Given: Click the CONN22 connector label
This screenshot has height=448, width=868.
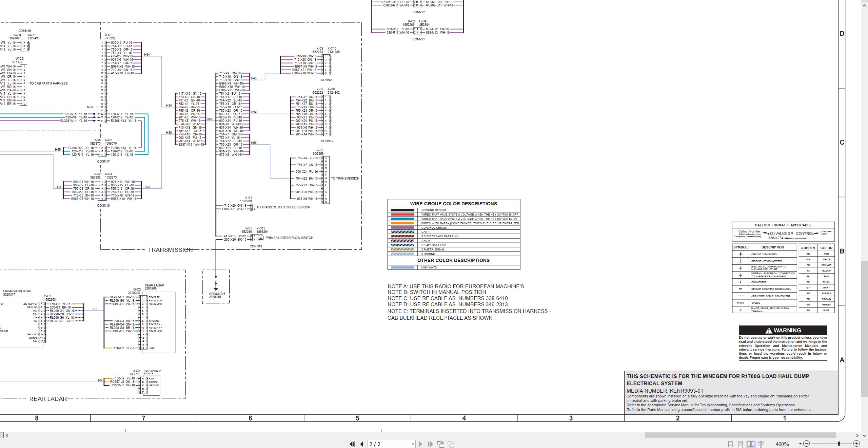Looking at the screenshot, I should tap(418, 12).
